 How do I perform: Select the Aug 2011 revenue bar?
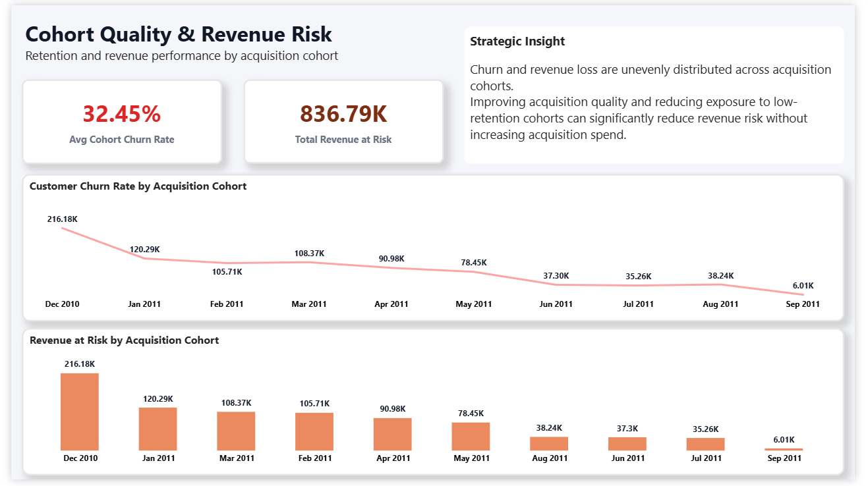pyautogui.click(x=549, y=443)
